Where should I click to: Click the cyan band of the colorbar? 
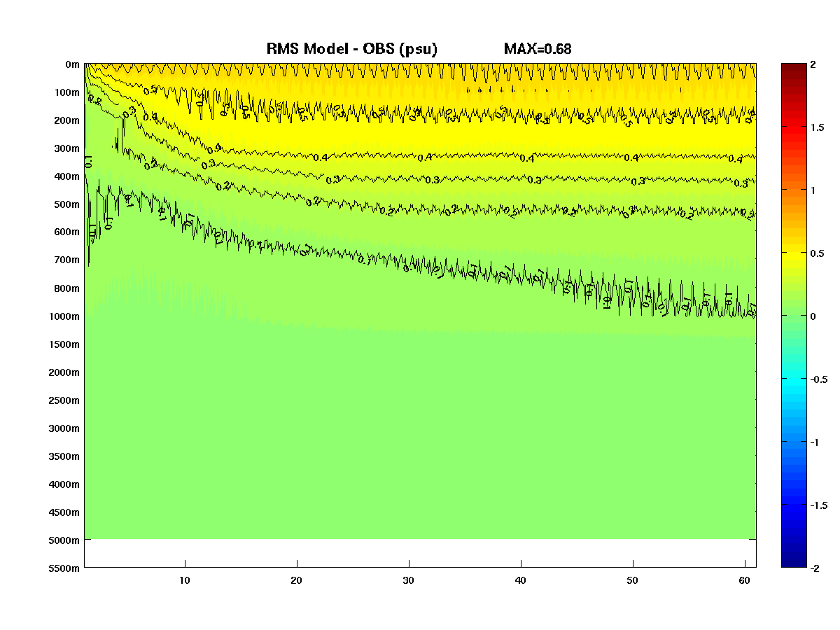pyautogui.click(x=793, y=383)
